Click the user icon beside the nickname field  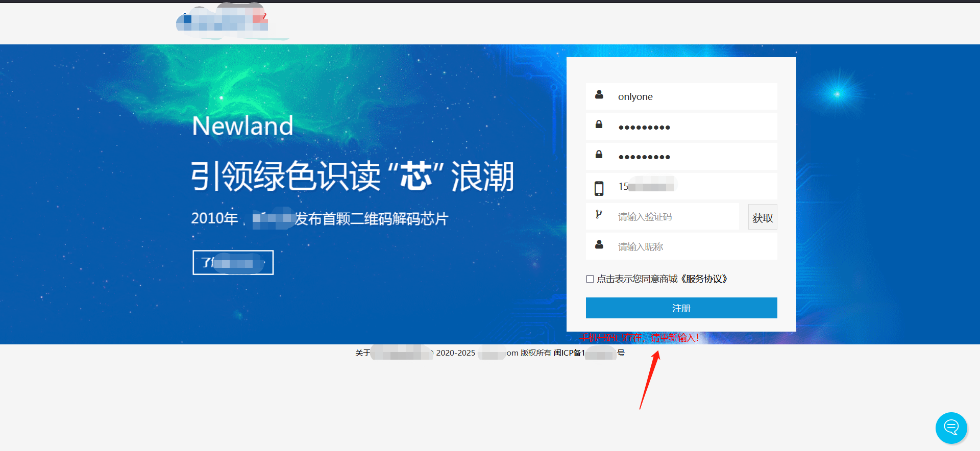coord(599,245)
